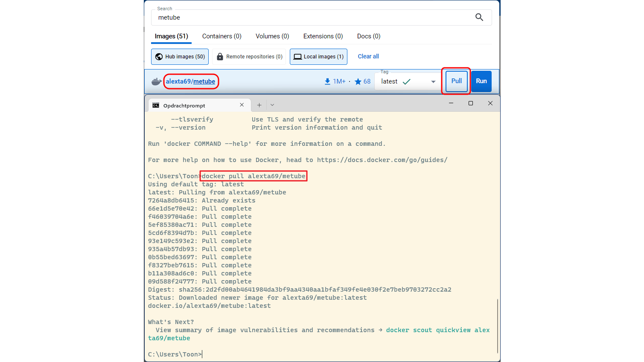Select the Opdrachtprompt terminal tab
The height and width of the screenshot is (362, 644).
199,105
